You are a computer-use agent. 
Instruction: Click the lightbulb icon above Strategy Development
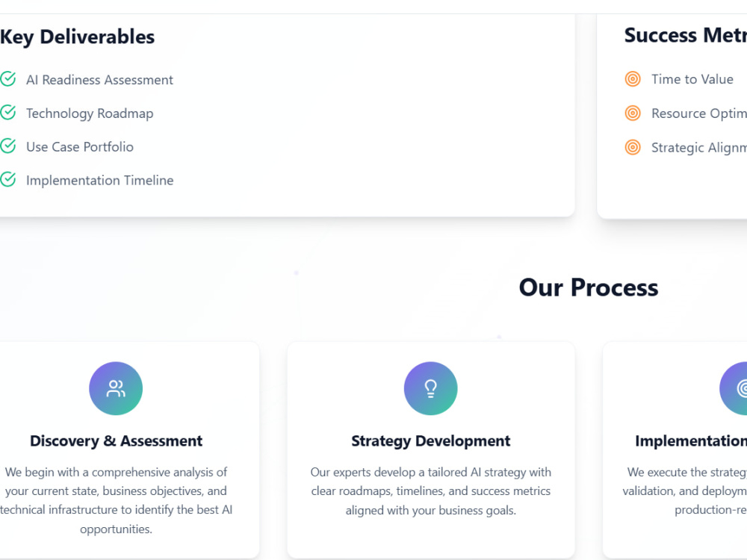[431, 388]
